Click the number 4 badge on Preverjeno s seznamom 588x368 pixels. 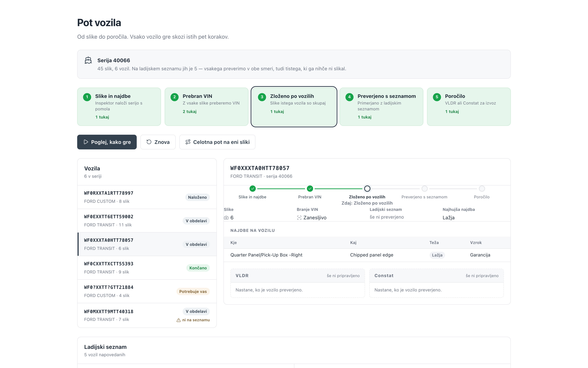point(349,97)
